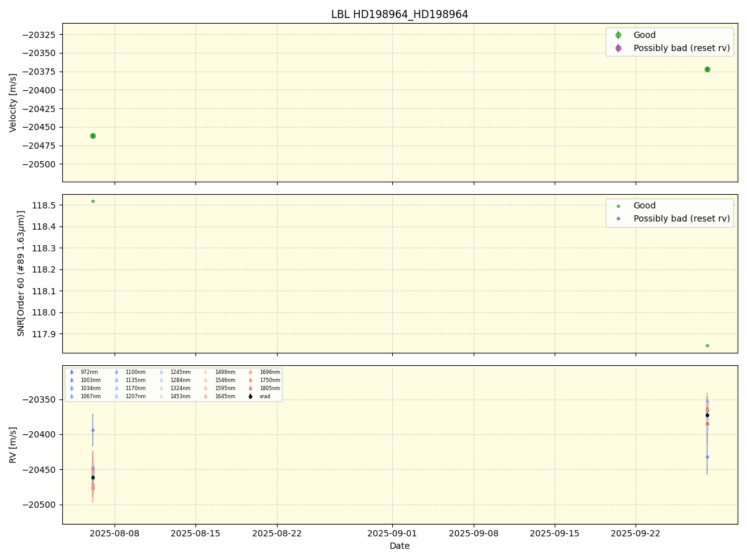
Task: Click the 117.9 SNR tick label
Action: 44,335
